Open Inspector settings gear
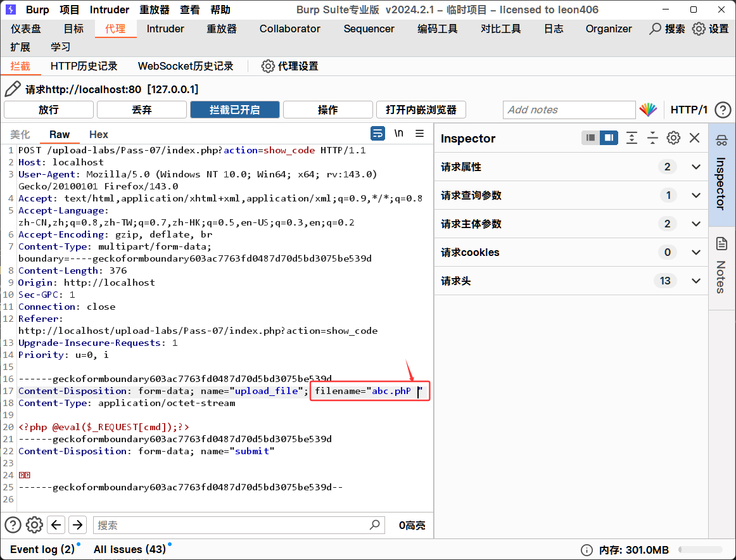The width and height of the screenshot is (736, 560). (x=673, y=137)
